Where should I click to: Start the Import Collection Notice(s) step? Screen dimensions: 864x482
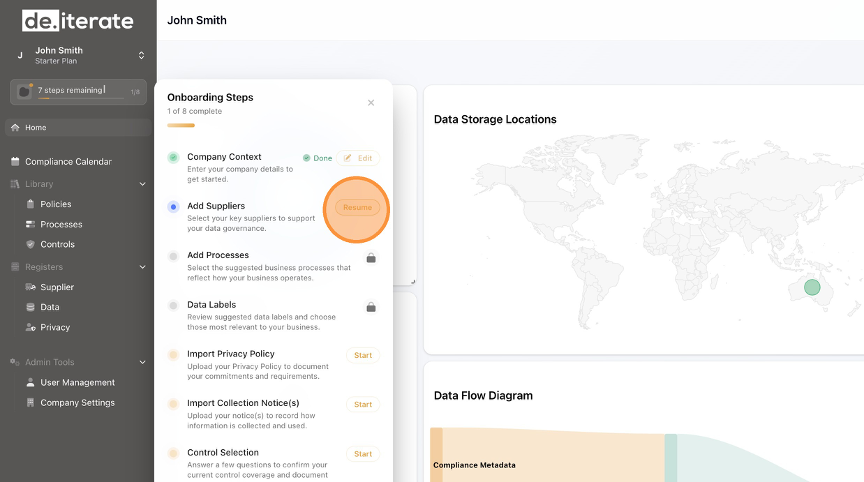point(362,404)
